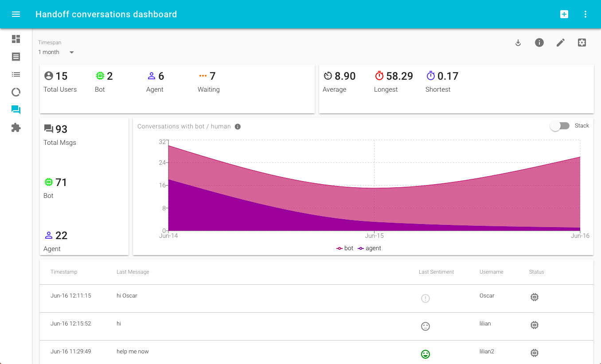Click the green happy sentiment icon for lilian2
601x364 pixels.
[425, 354]
